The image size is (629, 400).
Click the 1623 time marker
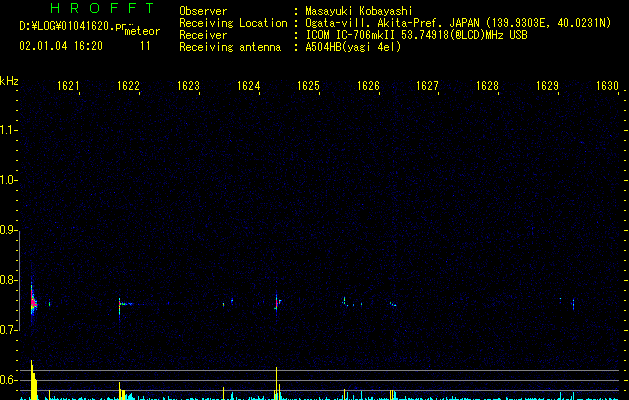[x=188, y=85]
